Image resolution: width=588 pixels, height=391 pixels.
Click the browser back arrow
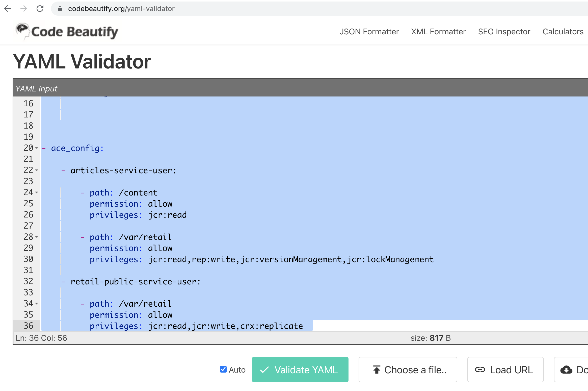[x=8, y=9]
